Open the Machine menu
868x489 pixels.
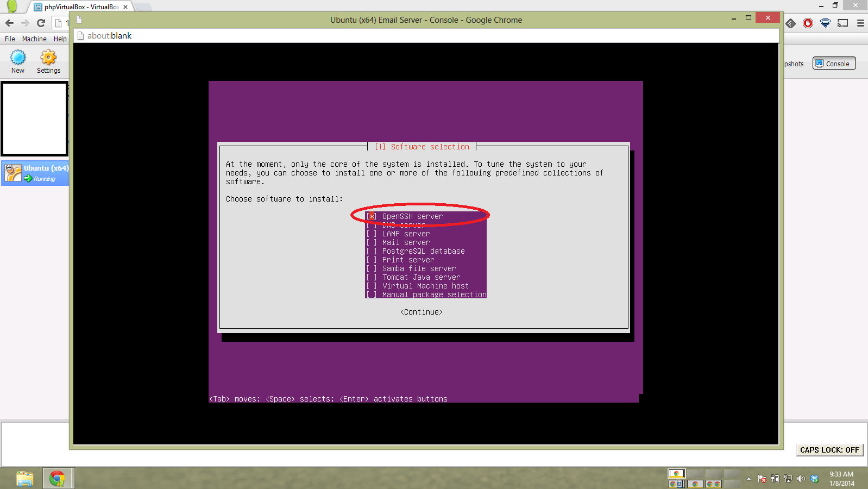pyautogui.click(x=34, y=39)
